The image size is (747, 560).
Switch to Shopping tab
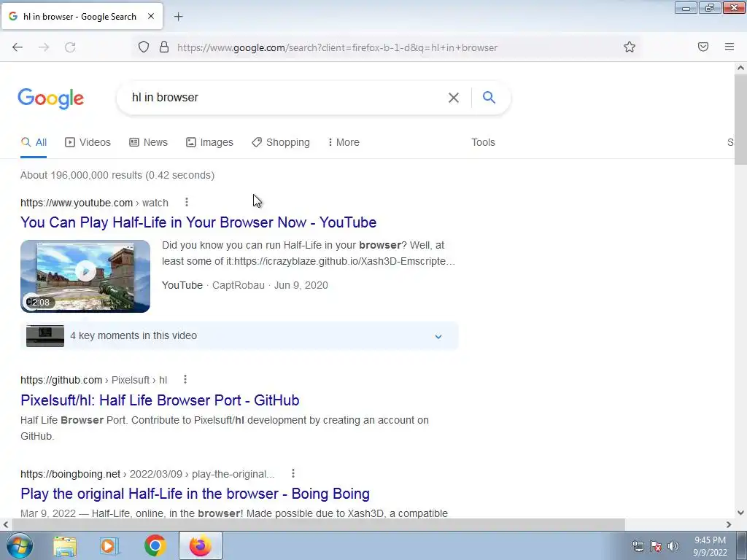coord(281,142)
